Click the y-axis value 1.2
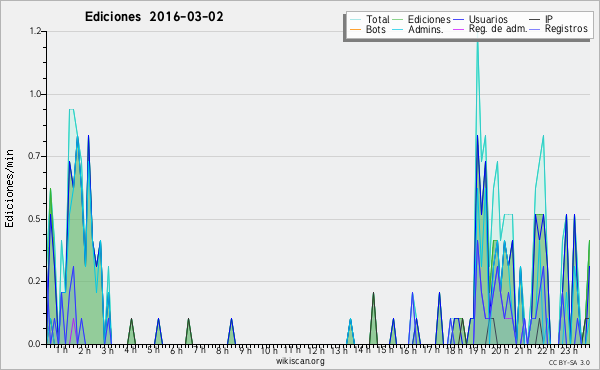This screenshot has height=370, width=600. (x=36, y=31)
